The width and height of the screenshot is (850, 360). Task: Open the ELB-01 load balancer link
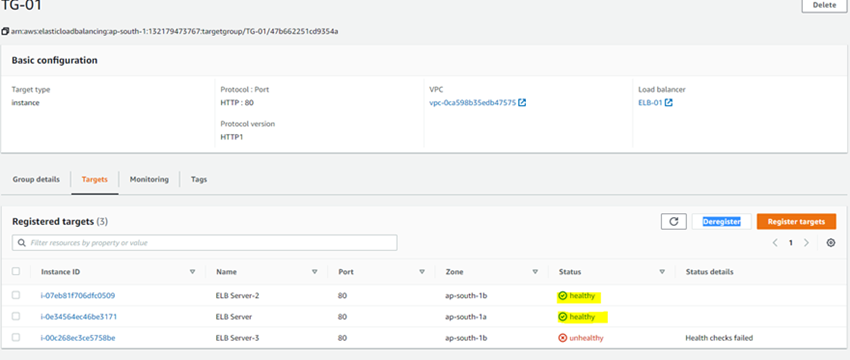[x=650, y=102]
